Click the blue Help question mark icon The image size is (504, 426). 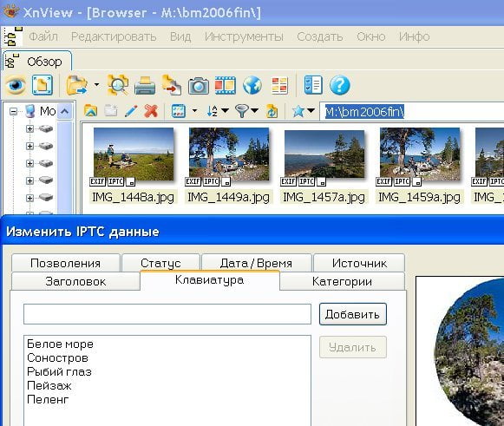point(340,85)
